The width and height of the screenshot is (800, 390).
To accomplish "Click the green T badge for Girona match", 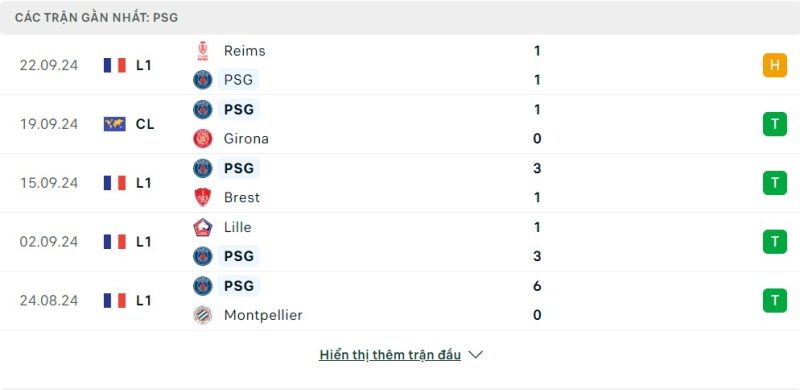I will pos(774,124).
